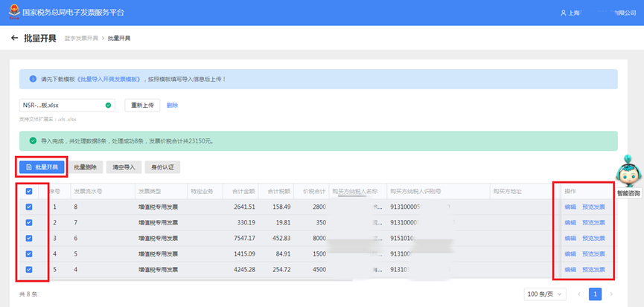The image size is (644, 307).
Task: Click the 合计税额 column header
Action: point(279,192)
